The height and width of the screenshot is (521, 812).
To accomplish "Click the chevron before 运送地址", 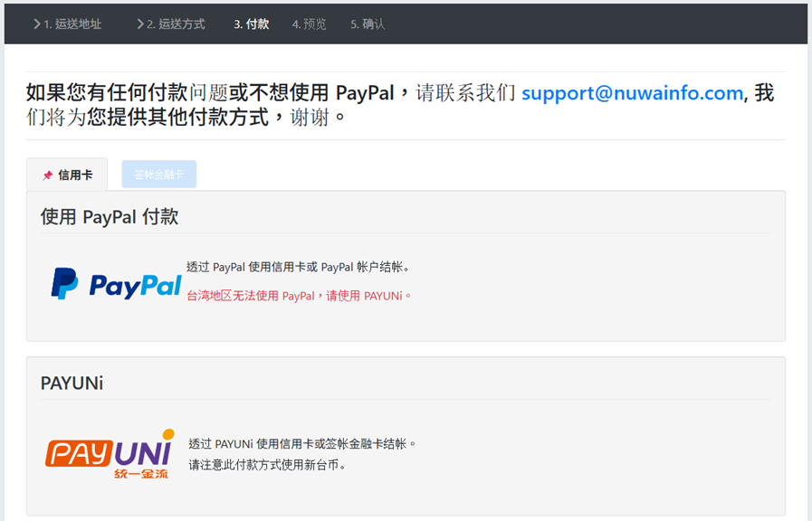I will [x=37, y=24].
